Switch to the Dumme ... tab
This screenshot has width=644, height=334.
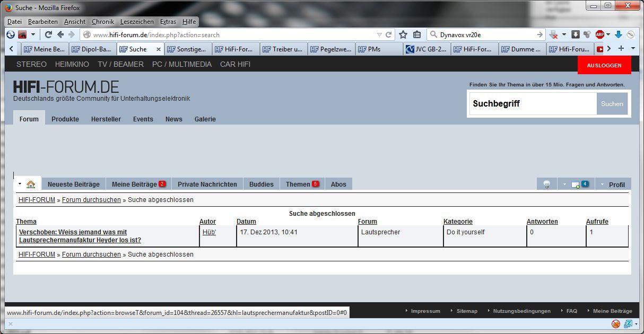click(522, 49)
